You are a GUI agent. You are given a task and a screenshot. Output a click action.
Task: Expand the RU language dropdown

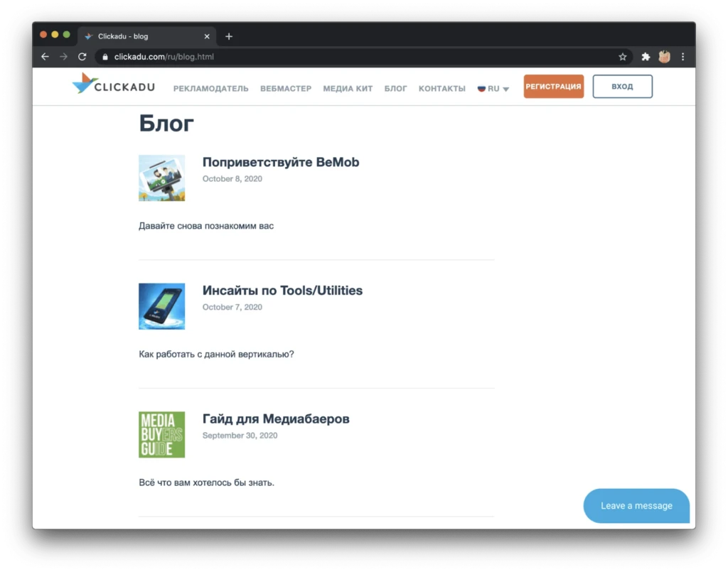493,88
